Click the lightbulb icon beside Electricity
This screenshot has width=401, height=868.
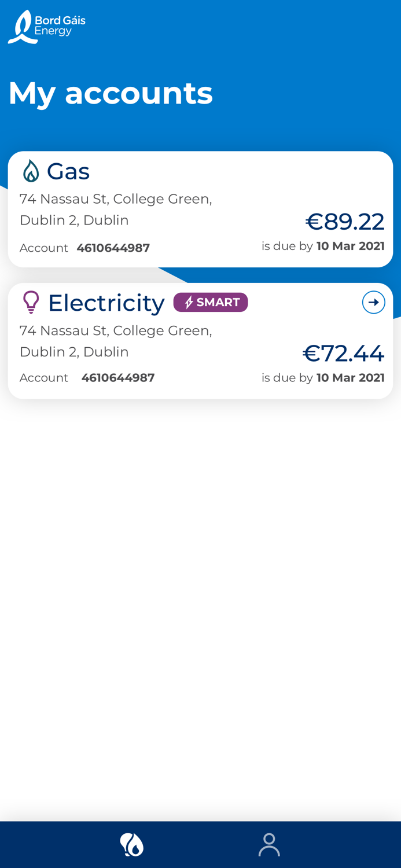pyautogui.click(x=30, y=302)
